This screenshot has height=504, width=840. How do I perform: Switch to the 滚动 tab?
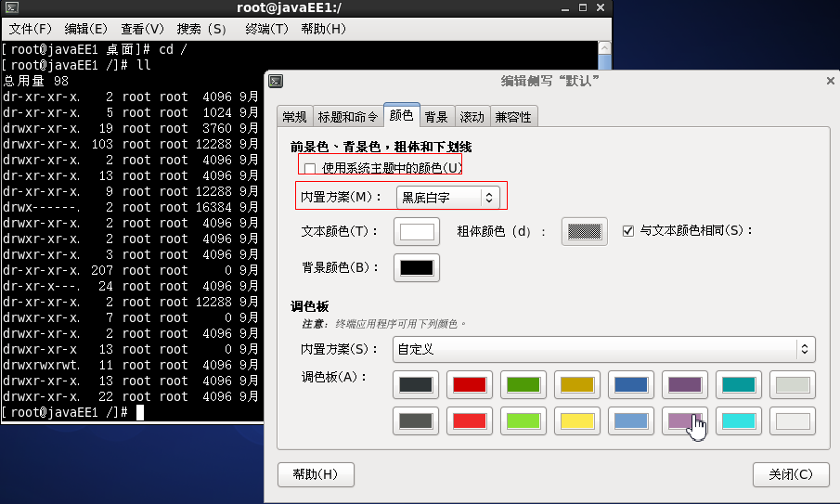click(x=472, y=117)
